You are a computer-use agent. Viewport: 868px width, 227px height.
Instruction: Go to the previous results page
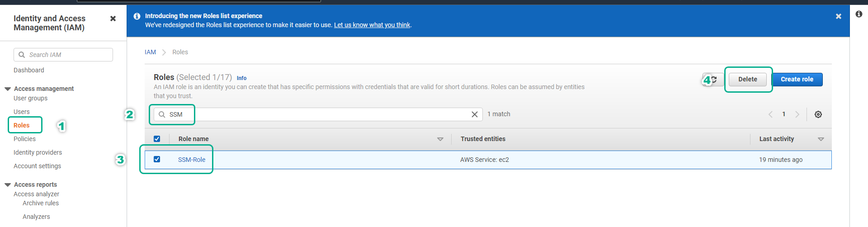click(770, 114)
